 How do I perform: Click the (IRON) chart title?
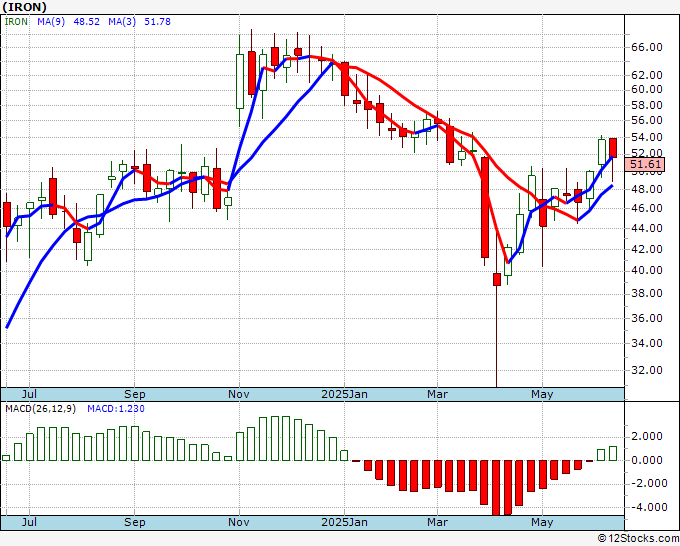pos(24,7)
